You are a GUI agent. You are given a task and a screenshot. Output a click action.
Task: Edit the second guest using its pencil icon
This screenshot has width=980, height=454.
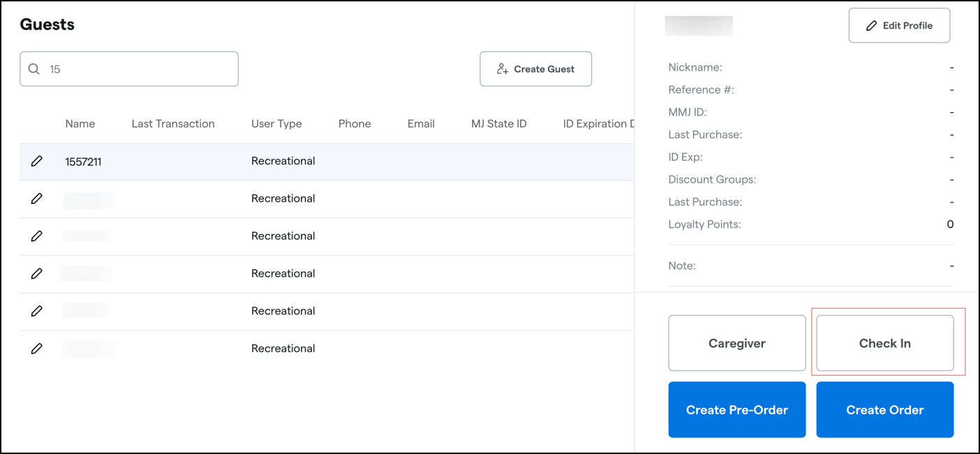point(37,198)
